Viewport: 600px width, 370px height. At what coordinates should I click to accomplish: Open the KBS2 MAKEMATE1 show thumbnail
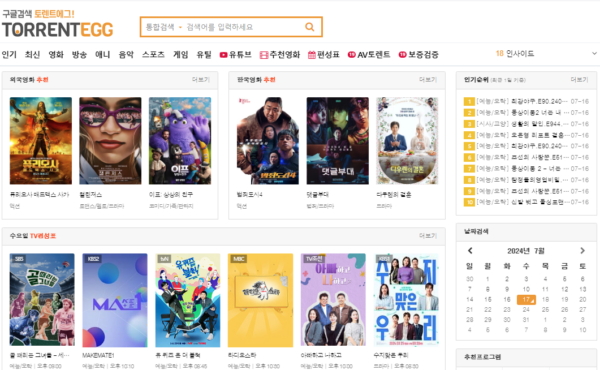pos(115,300)
